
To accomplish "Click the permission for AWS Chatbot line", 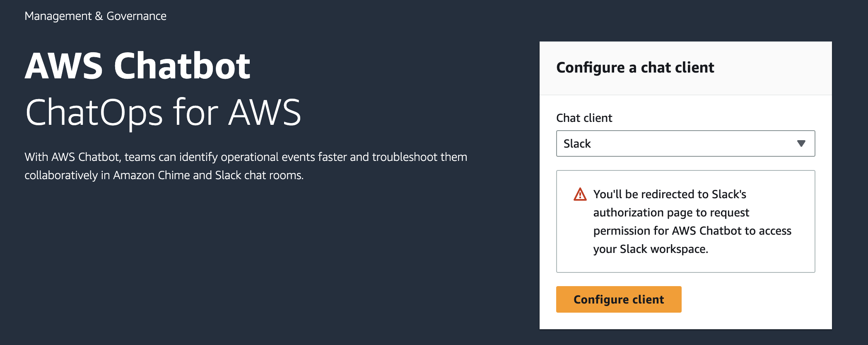I will point(692,231).
